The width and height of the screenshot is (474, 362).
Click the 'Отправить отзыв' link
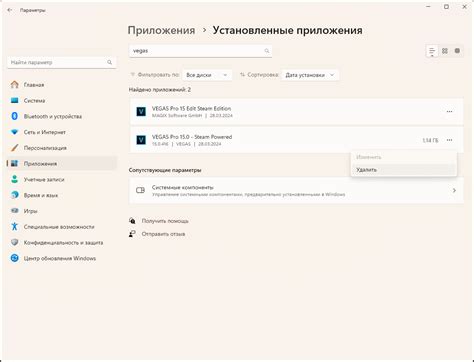coord(163,234)
